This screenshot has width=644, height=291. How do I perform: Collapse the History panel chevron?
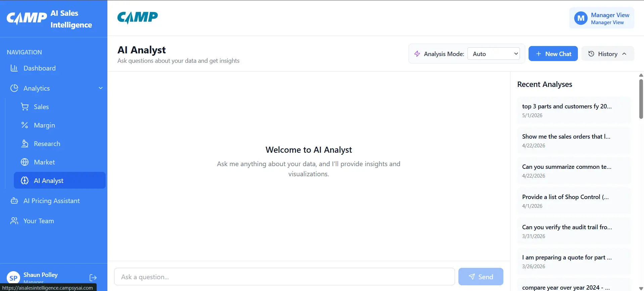pyautogui.click(x=624, y=54)
